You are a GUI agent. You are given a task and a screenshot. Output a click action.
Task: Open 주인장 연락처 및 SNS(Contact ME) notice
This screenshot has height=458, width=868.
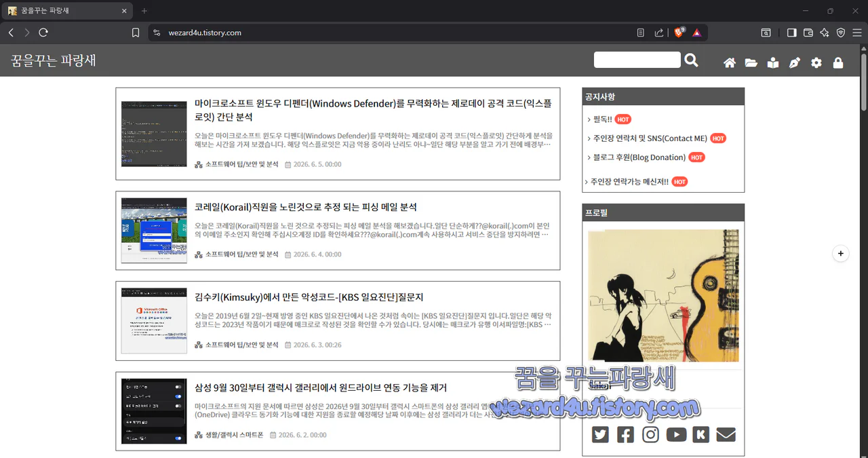650,138
